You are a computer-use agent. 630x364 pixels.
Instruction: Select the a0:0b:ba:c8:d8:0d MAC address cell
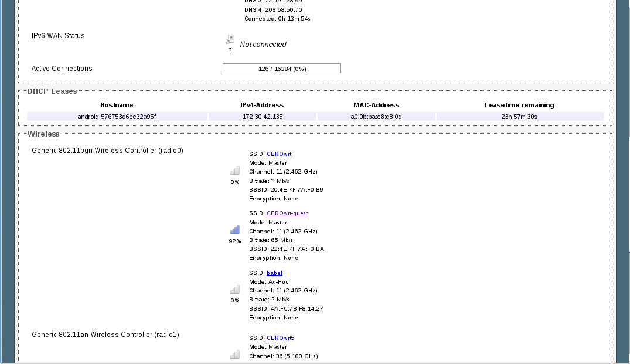[x=376, y=117]
